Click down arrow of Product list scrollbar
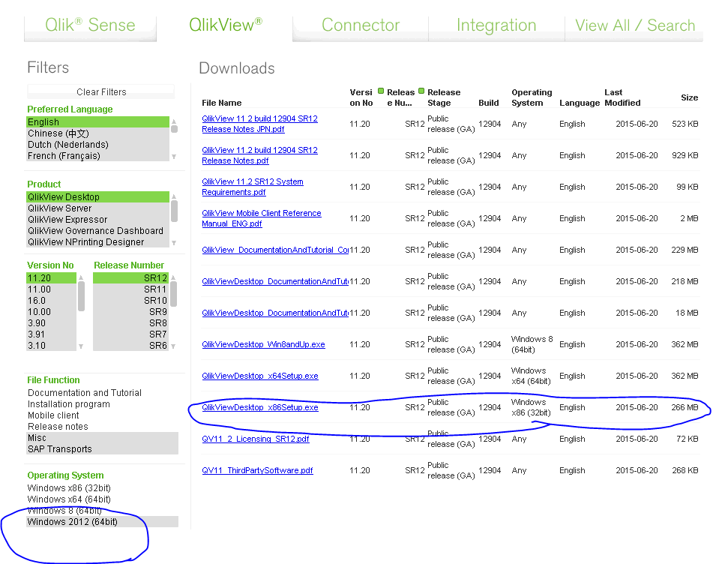Image resolution: width=728 pixels, height=564 pixels. 174,242
